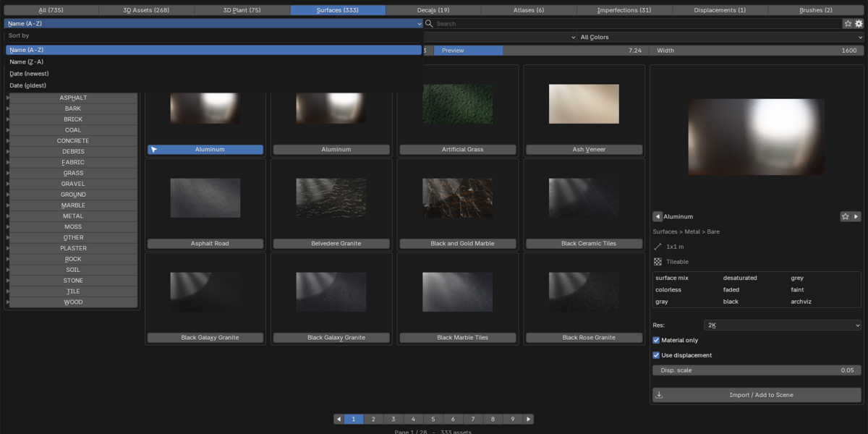The image size is (868, 434).
Task: Mark Aluminum as favorite with star icon
Action: tap(845, 216)
